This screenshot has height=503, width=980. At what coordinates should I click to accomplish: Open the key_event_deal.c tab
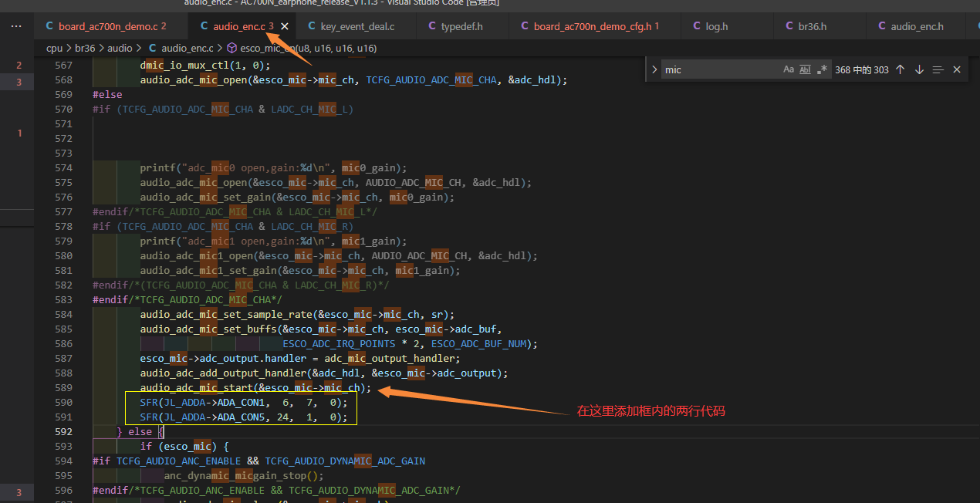[357, 26]
